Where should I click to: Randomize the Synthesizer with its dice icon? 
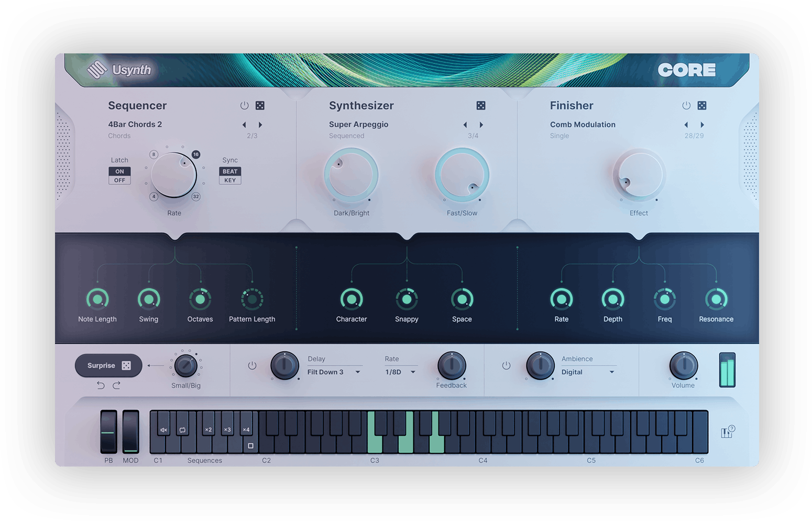pyautogui.click(x=481, y=105)
